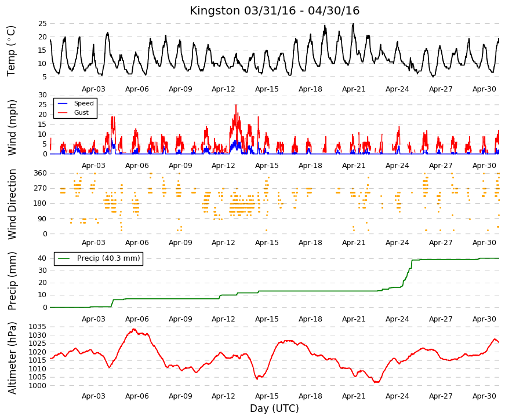The width and height of the screenshot is (505, 420).
Task: Click the Speed label in wind legend
Action: pos(83,103)
